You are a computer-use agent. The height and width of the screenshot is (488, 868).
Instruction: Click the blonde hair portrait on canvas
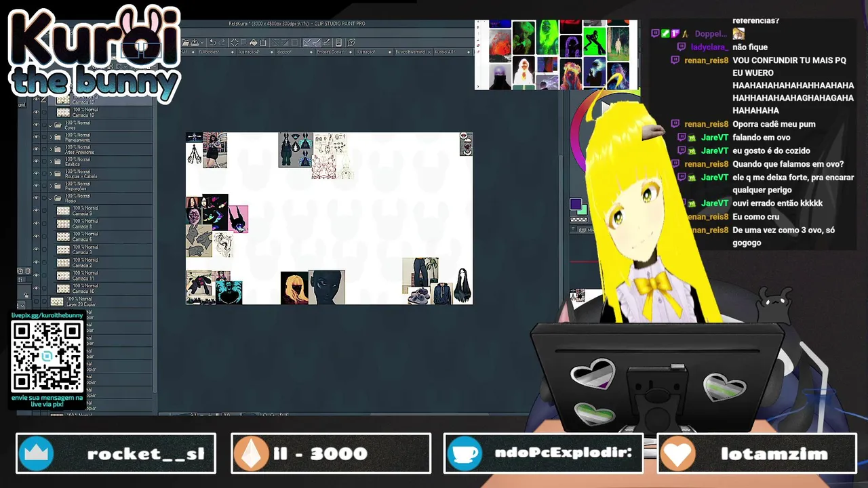coord(295,288)
